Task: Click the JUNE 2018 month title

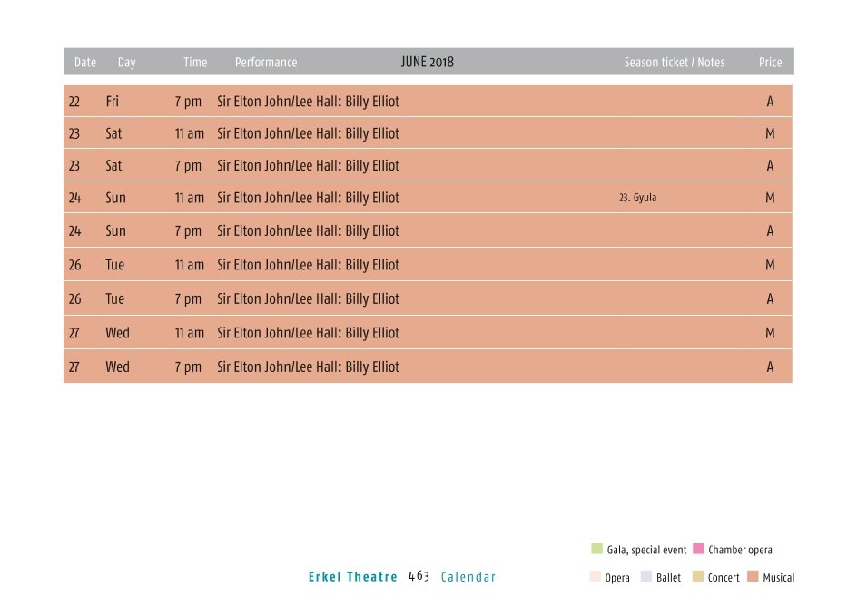Action: [428, 62]
